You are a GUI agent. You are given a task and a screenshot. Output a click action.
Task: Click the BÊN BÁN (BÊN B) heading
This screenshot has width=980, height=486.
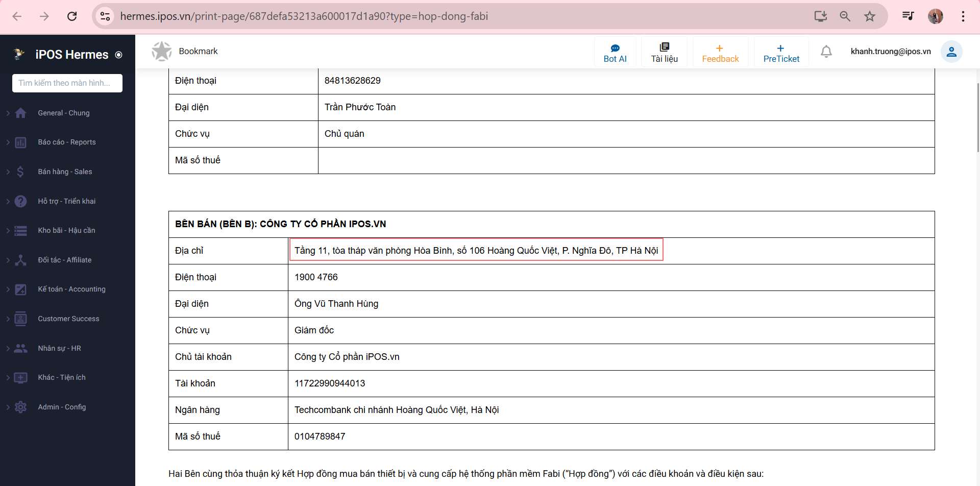(280, 224)
